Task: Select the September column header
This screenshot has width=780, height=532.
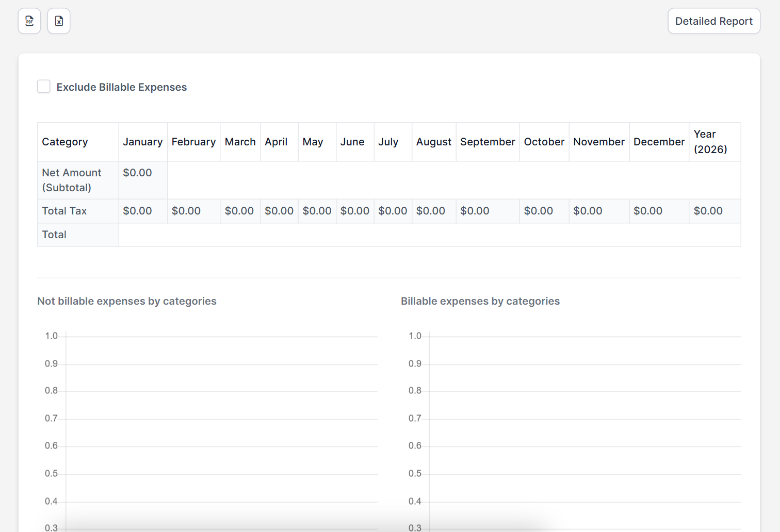Action: [x=488, y=142]
